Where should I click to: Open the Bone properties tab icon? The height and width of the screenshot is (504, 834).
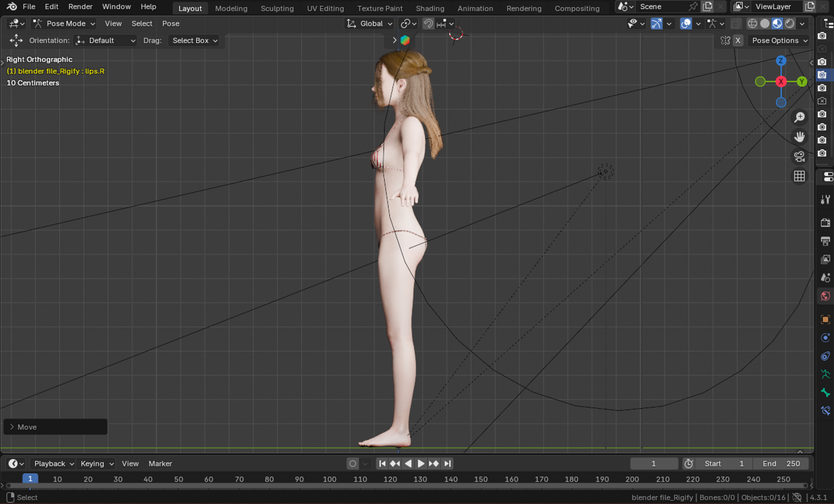point(826,393)
